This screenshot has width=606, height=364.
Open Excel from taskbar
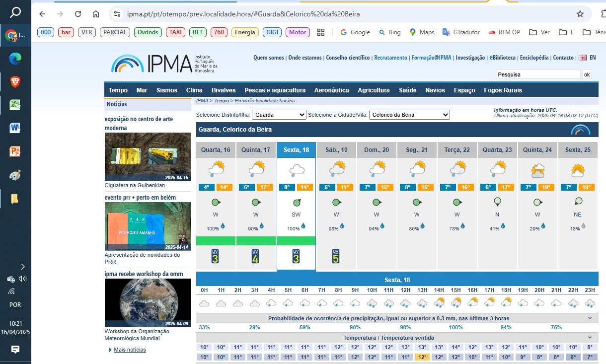tap(15, 105)
